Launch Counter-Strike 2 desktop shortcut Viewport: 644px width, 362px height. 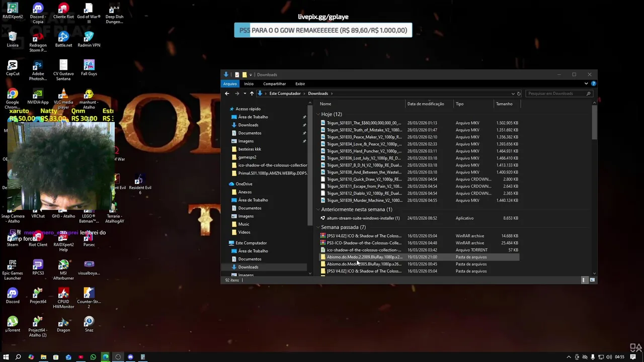click(x=89, y=298)
